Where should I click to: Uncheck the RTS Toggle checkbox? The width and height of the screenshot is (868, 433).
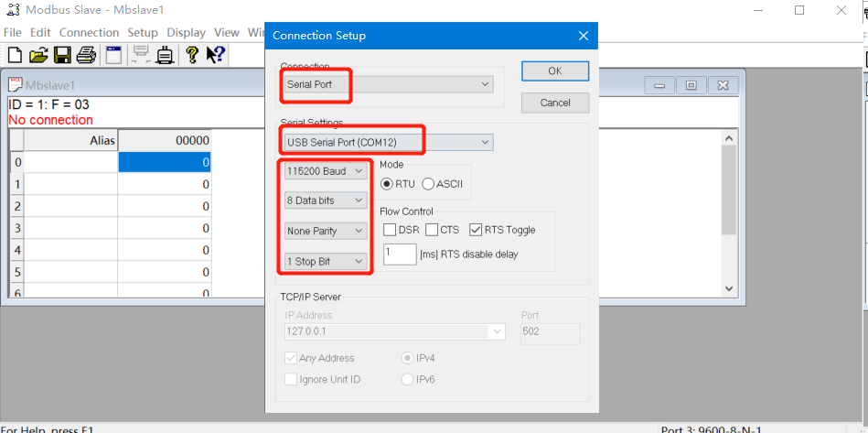(x=476, y=230)
